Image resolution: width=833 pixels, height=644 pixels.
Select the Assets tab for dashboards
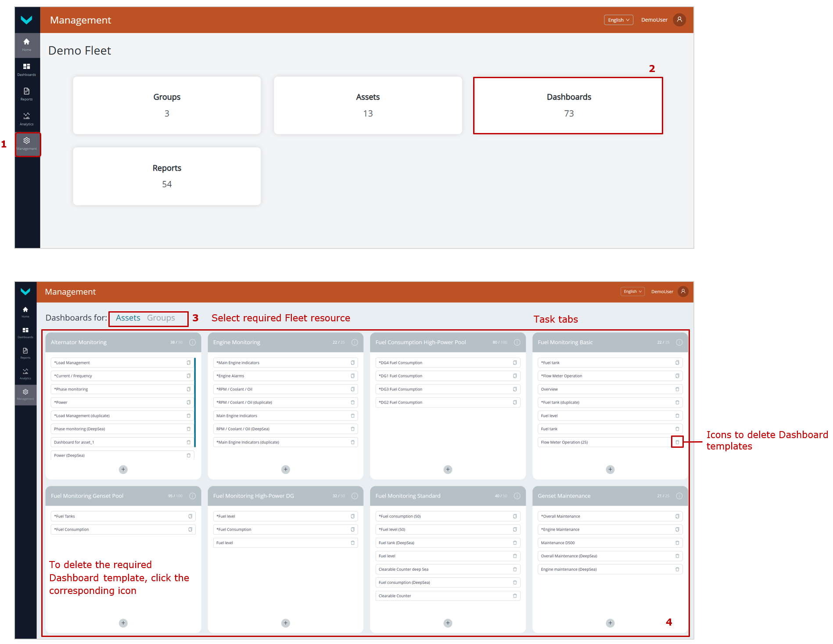pos(128,318)
